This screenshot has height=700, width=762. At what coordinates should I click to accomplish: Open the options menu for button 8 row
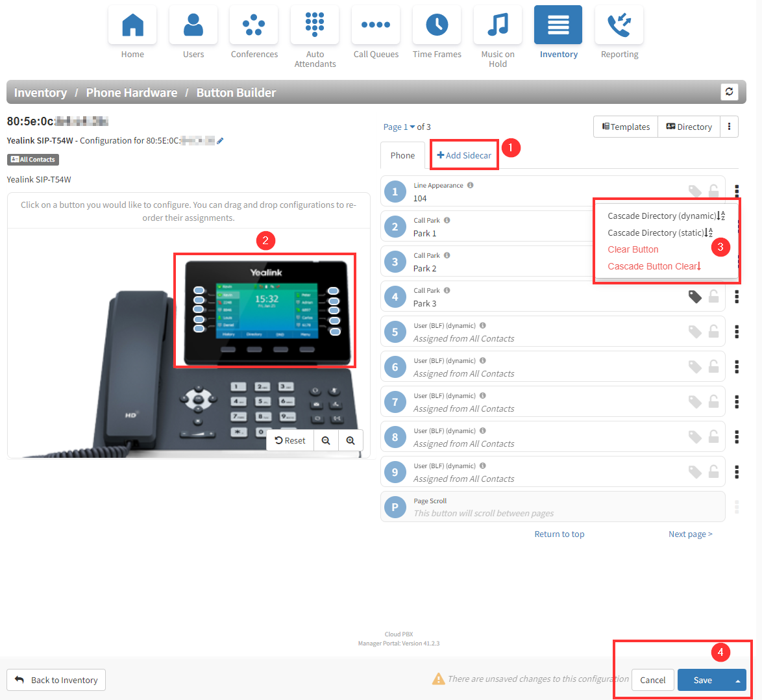(737, 436)
